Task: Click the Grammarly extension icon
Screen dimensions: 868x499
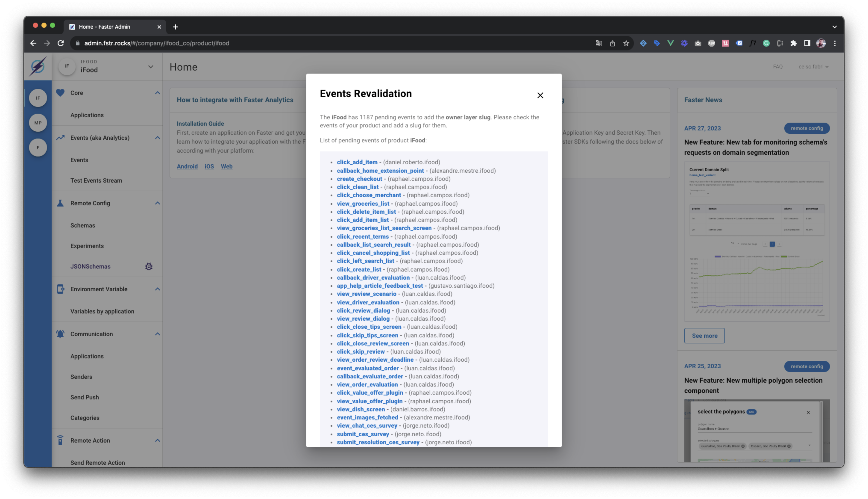Action: click(766, 43)
